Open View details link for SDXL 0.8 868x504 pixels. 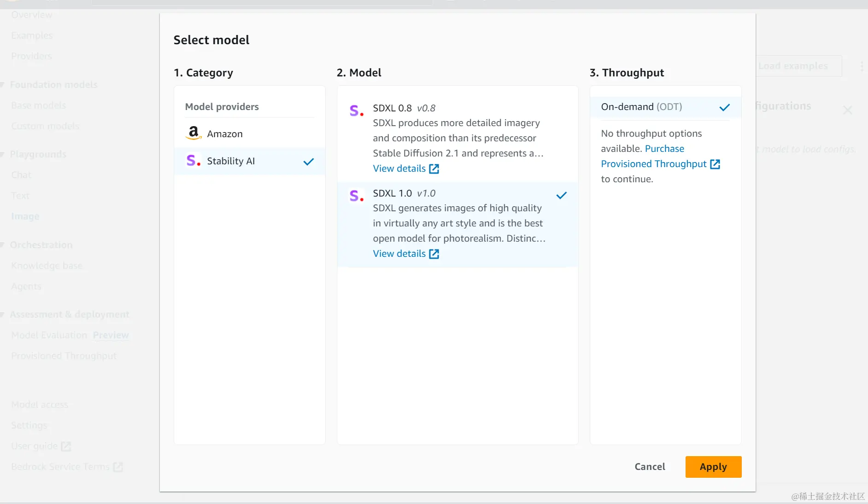(x=399, y=168)
